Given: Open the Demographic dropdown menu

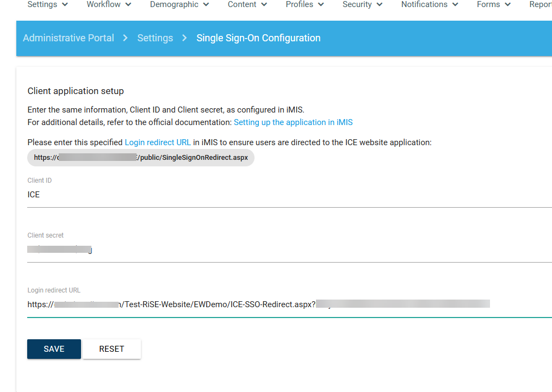Looking at the screenshot, I should [x=179, y=4].
